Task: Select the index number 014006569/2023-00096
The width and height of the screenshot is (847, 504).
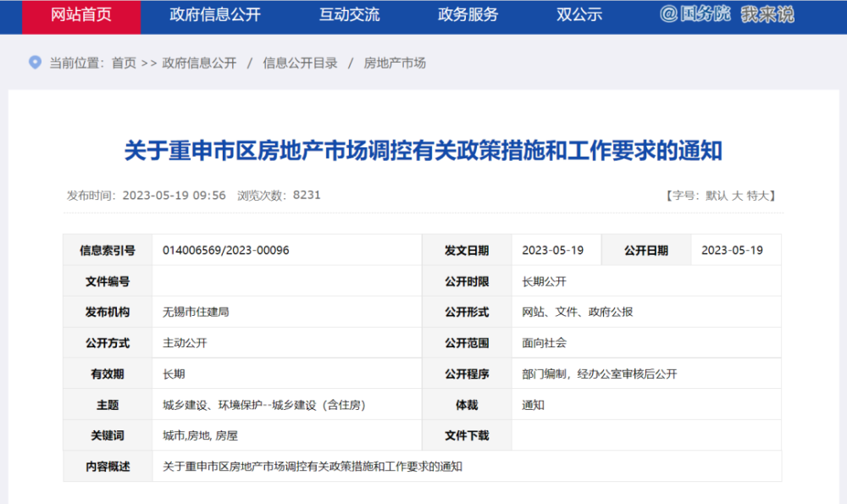Action: click(226, 250)
